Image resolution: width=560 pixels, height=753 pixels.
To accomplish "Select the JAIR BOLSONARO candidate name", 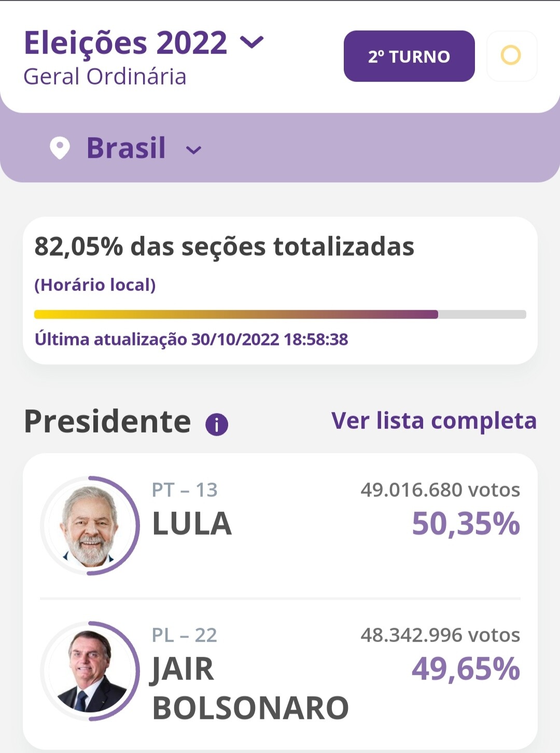I will [250, 688].
